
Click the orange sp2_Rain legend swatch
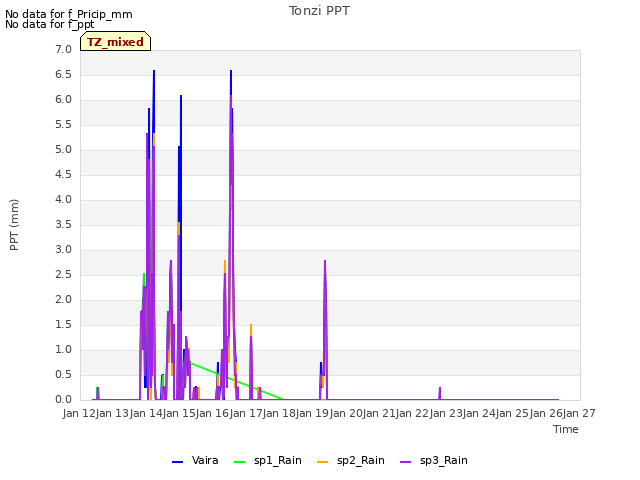tap(322, 462)
